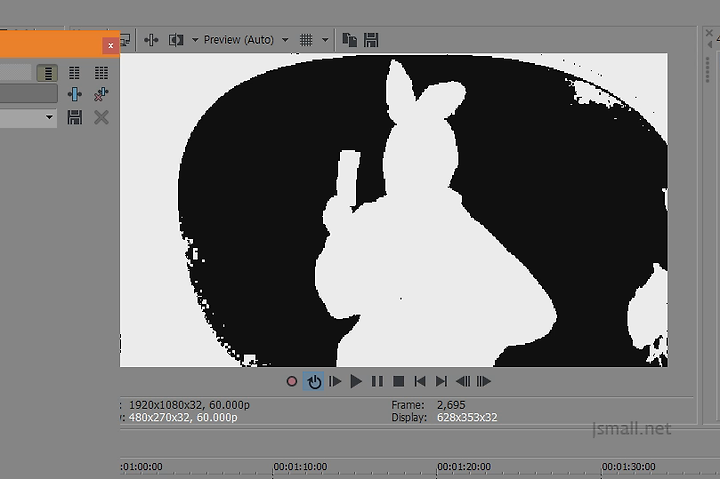Toggle Loop Playback button

(314, 382)
